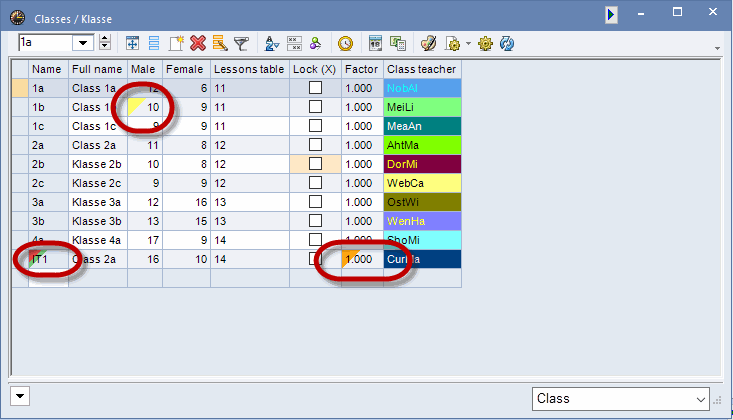This screenshot has height=420, width=733.
Task: Open the Class dropdown at bottom right
Action: [620, 399]
